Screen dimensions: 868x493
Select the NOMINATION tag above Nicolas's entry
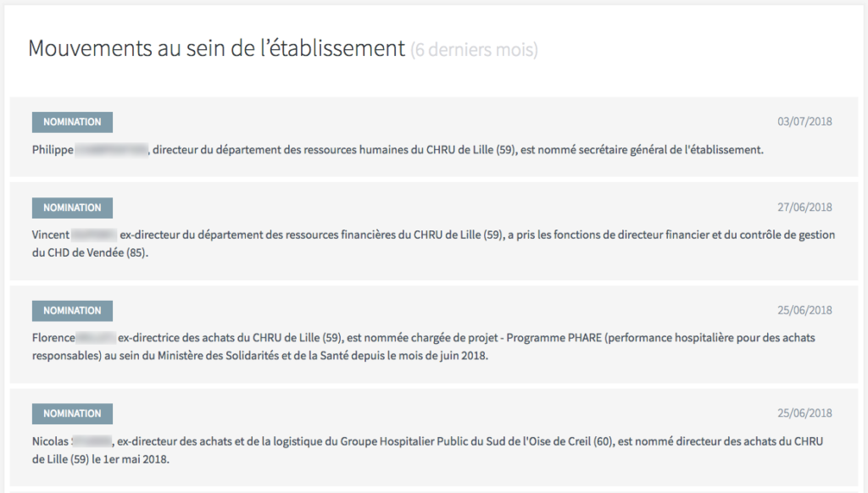point(72,413)
